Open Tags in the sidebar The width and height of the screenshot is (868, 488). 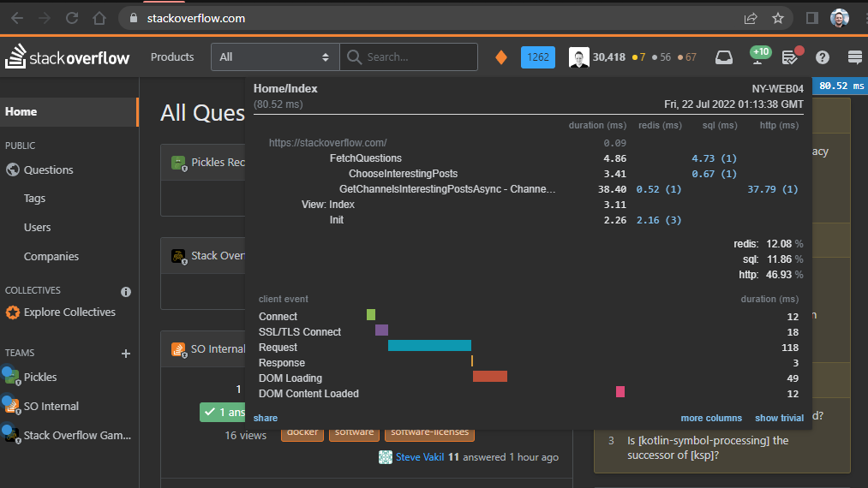tap(34, 198)
